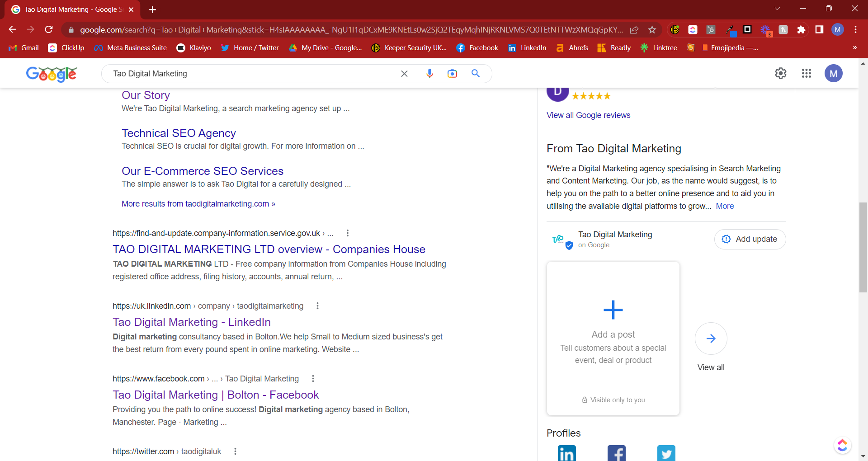Screen dimensions: 868x461
Task: Start a voice search with the microphone
Action: click(x=429, y=74)
